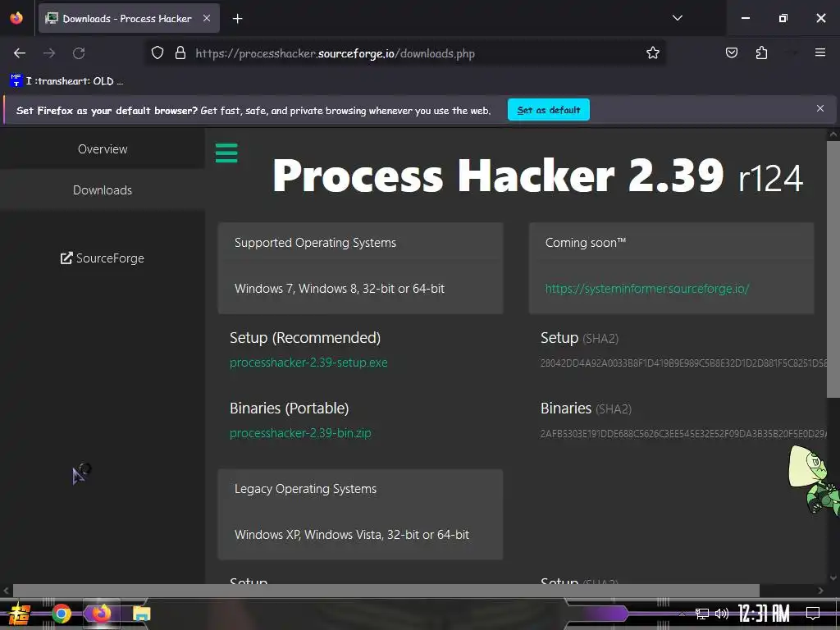Click the 12:31 AM taskbar clock

(x=764, y=614)
